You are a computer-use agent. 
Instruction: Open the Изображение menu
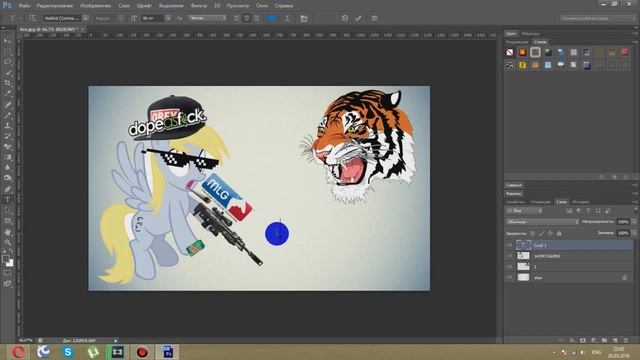96,6
